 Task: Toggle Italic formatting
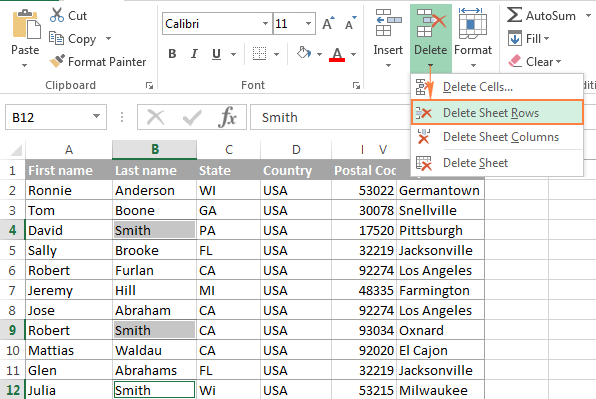pos(194,54)
